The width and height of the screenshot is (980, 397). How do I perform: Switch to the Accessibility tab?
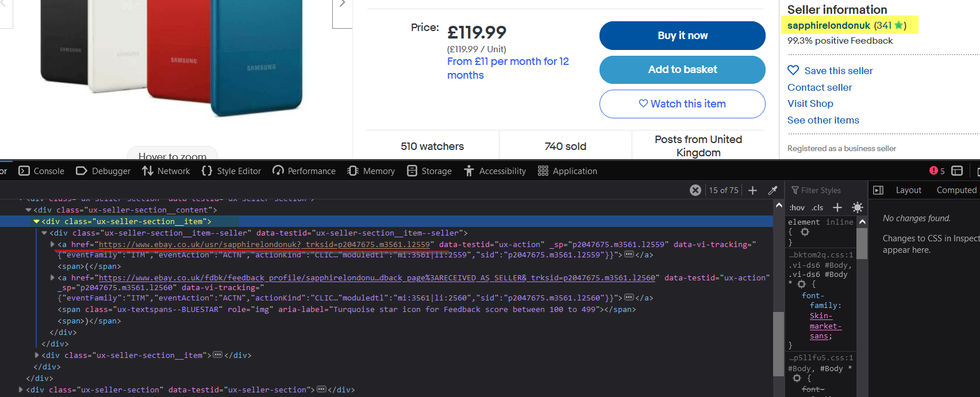[x=495, y=171]
